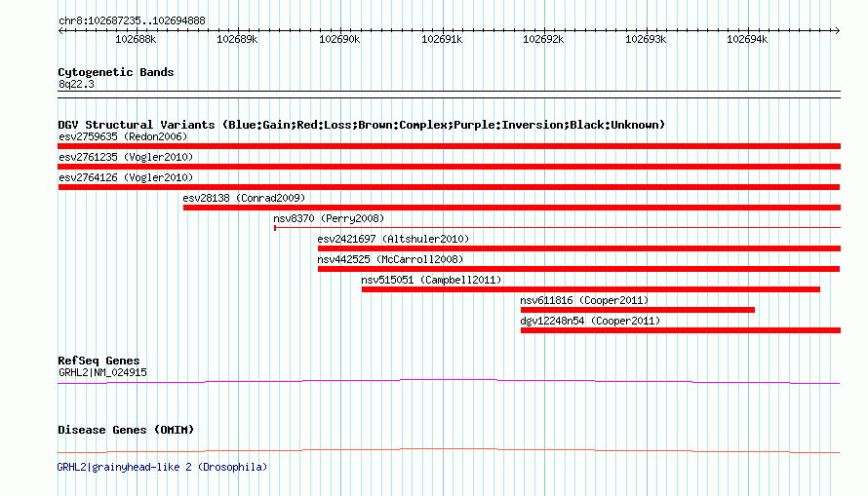Image resolution: width=868 pixels, height=496 pixels.
Task: Open esv2421697 (Altshuler2010) variant label
Action: tap(393, 239)
